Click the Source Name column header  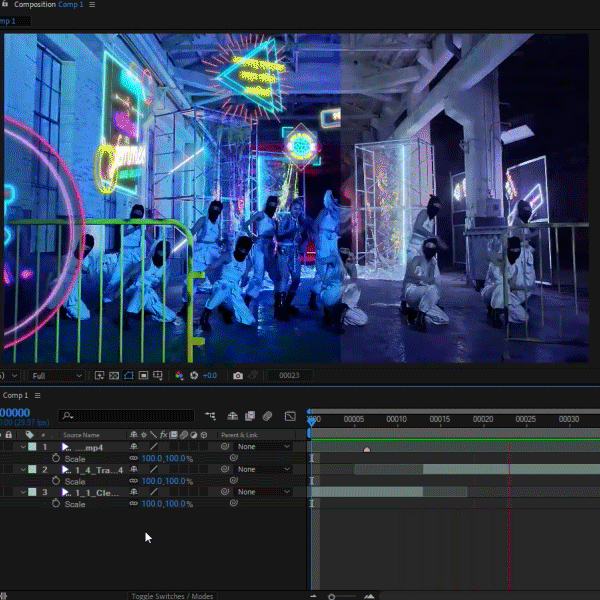pos(81,435)
